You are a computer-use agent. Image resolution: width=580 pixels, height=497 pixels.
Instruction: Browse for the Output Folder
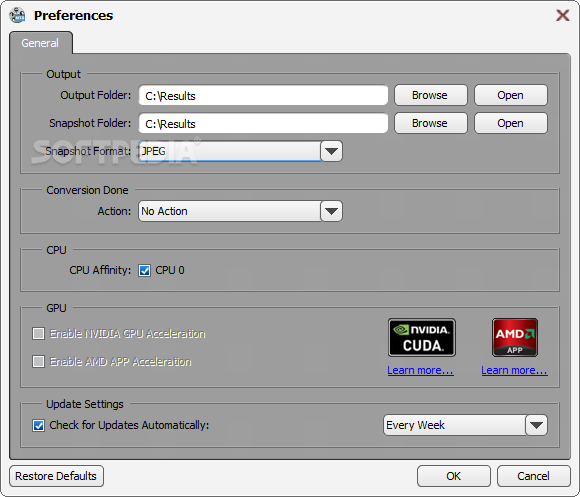pyautogui.click(x=431, y=95)
